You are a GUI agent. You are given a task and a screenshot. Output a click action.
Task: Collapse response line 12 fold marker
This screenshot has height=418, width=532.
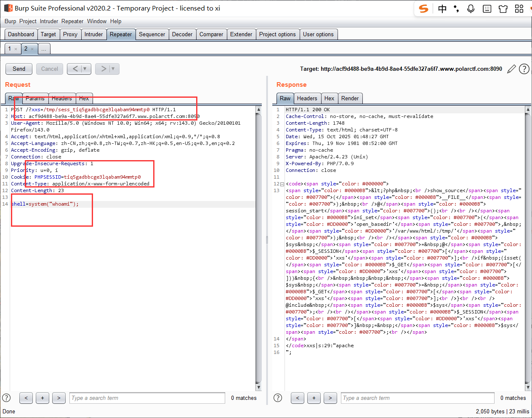(282, 184)
